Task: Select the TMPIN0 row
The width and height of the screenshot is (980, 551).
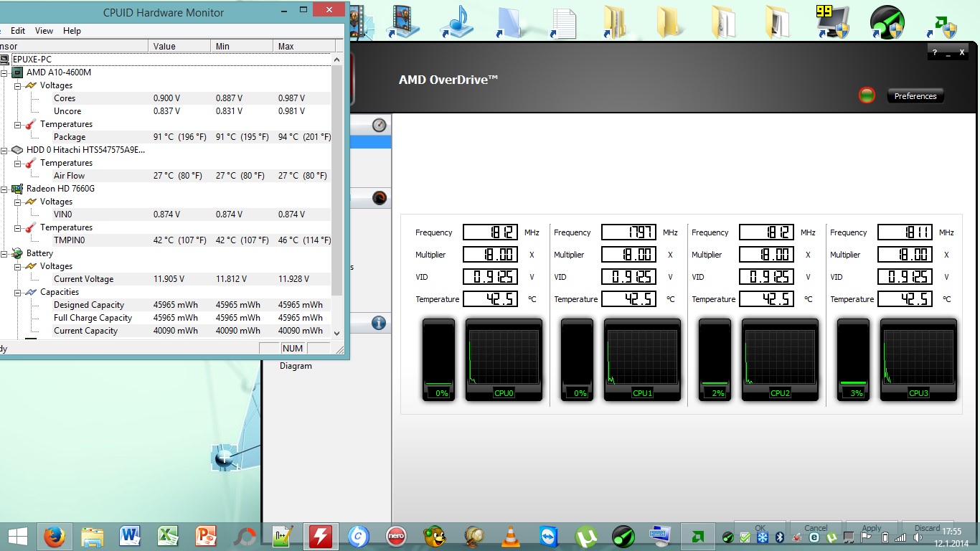Action: pyautogui.click(x=166, y=240)
